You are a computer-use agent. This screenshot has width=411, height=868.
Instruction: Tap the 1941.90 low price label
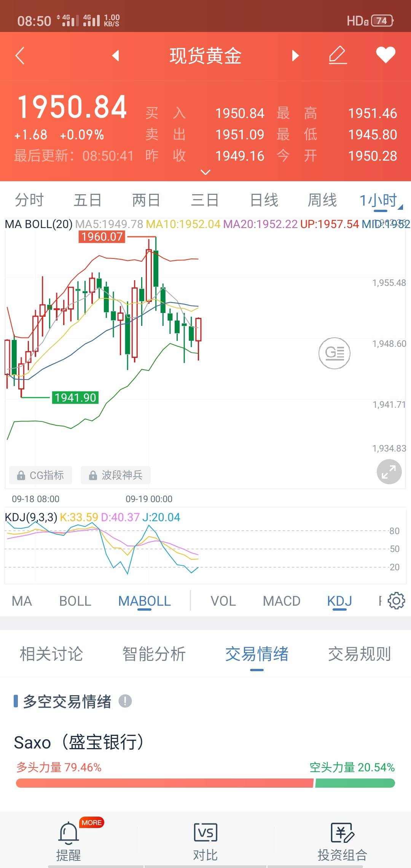pyautogui.click(x=75, y=397)
